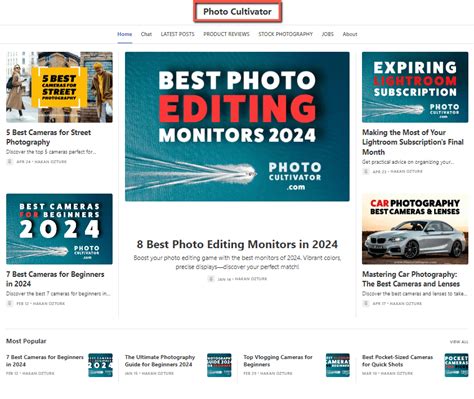Click the excerpt 'Discover the top 5 cameras perfect for...'
Viewport: 474px width, 399px height.
click(51, 152)
